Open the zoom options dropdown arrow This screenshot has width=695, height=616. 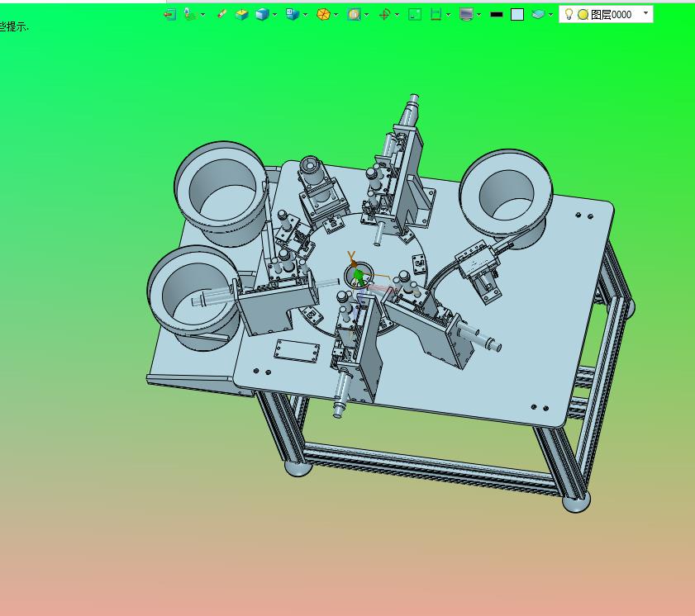coord(367,15)
